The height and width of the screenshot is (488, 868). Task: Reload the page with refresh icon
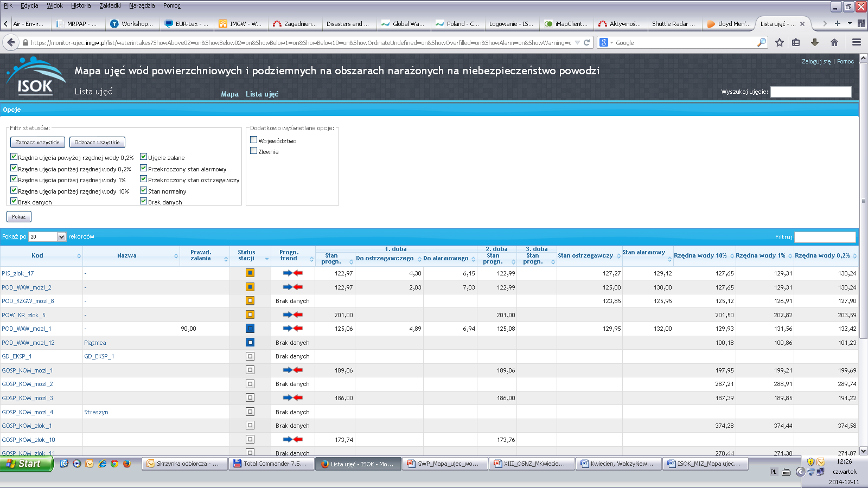586,42
